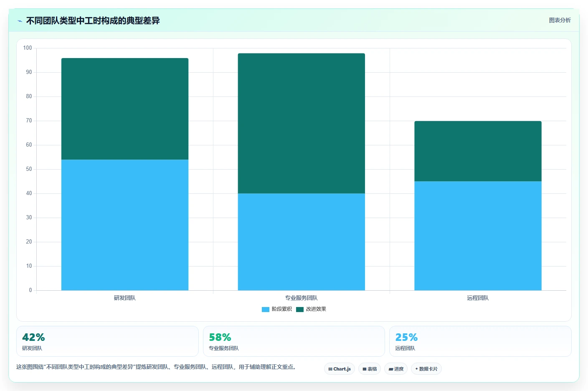Select the 表格 tag pill
The width and height of the screenshot is (588, 391).
(370, 369)
